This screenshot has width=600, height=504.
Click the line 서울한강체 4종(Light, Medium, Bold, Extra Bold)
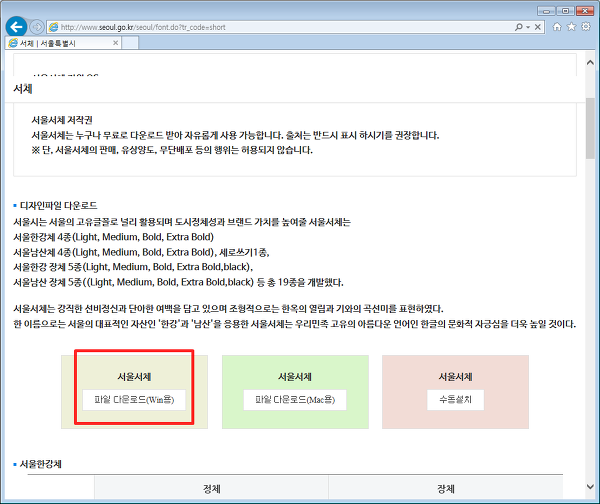coord(114,237)
